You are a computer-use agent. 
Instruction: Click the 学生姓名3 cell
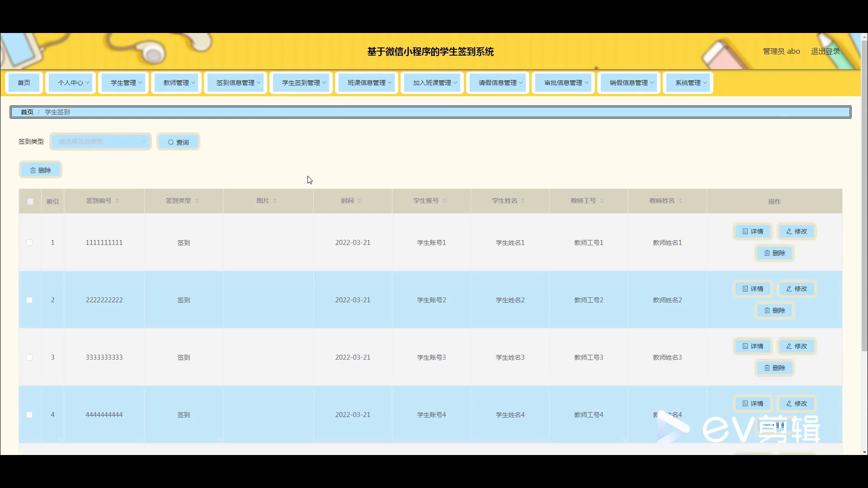(510, 357)
